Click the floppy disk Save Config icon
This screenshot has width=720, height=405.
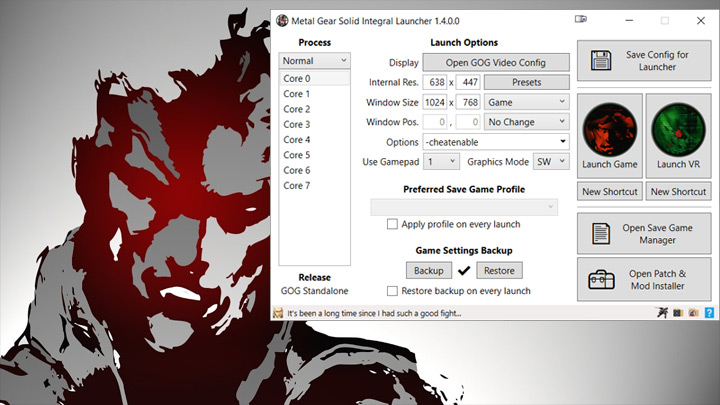[601, 61]
